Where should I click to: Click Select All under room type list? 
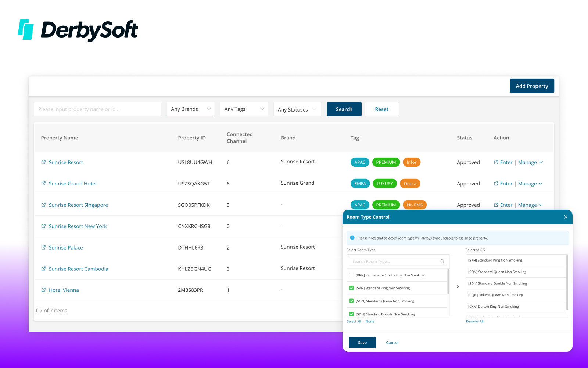click(354, 321)
